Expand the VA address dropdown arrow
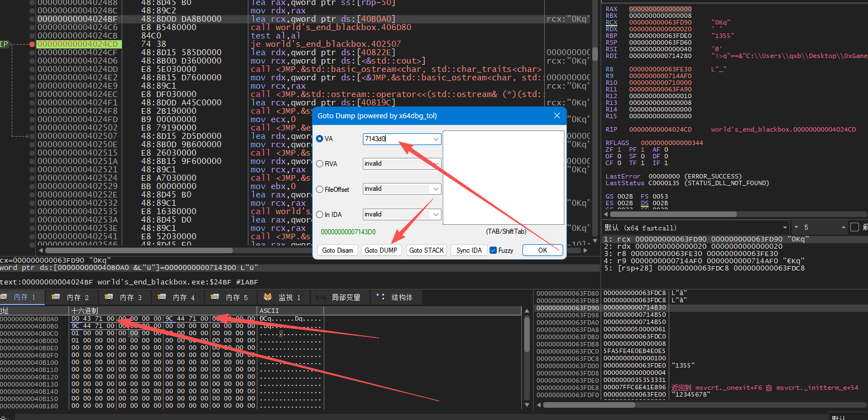Screen dimensions: 868x420 point(435,139)
